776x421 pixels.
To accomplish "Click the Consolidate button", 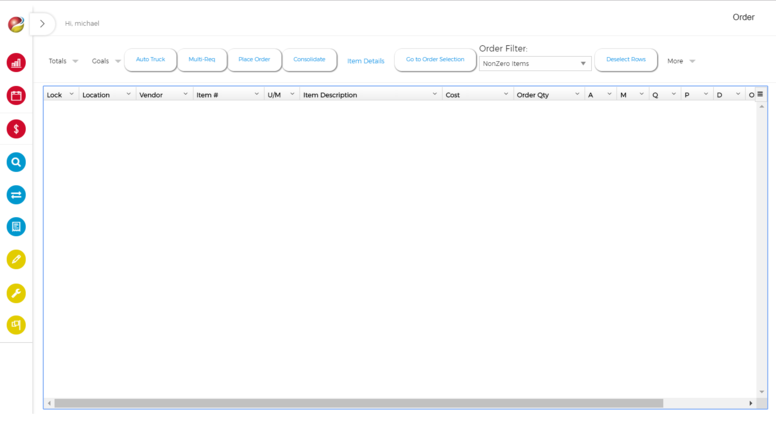I will pyautogui.click(x=309, y=59).
